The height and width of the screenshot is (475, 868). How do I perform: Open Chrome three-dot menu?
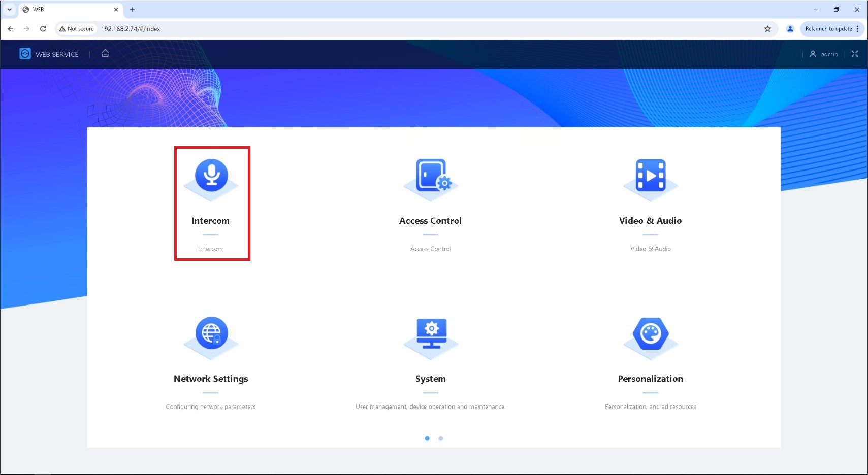tap(858, 29)
